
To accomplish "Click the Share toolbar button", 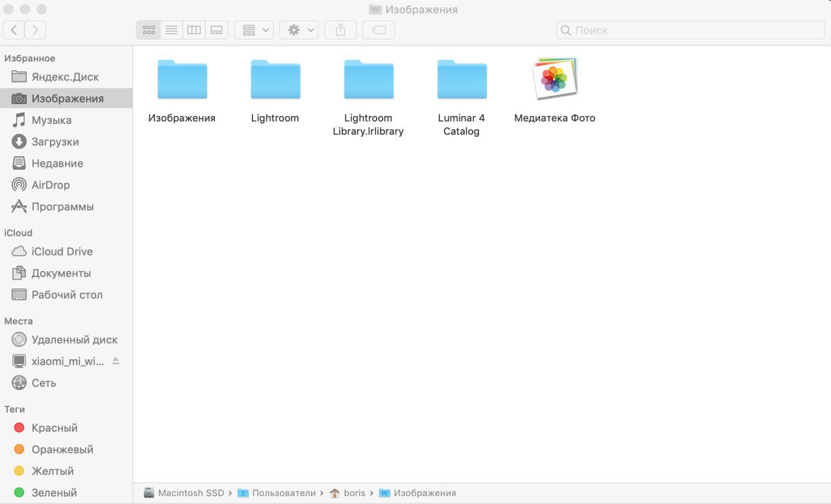I will 340,30.
